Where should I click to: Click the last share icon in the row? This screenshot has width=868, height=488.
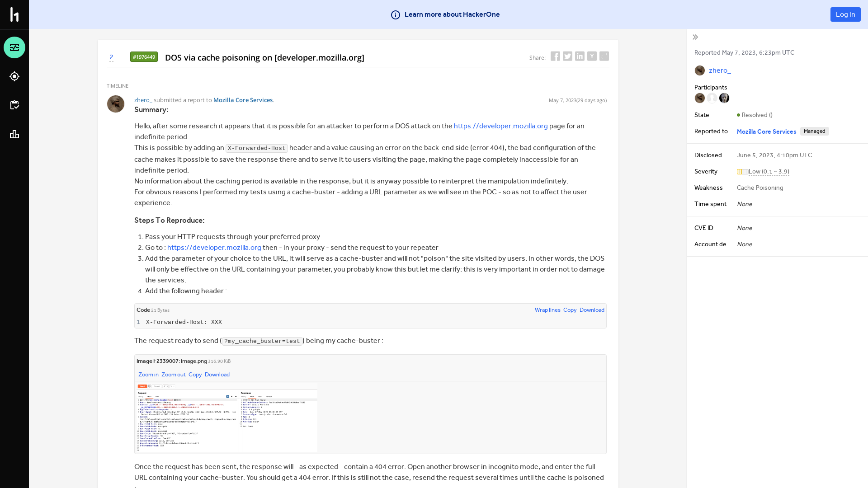pos(604,56)
